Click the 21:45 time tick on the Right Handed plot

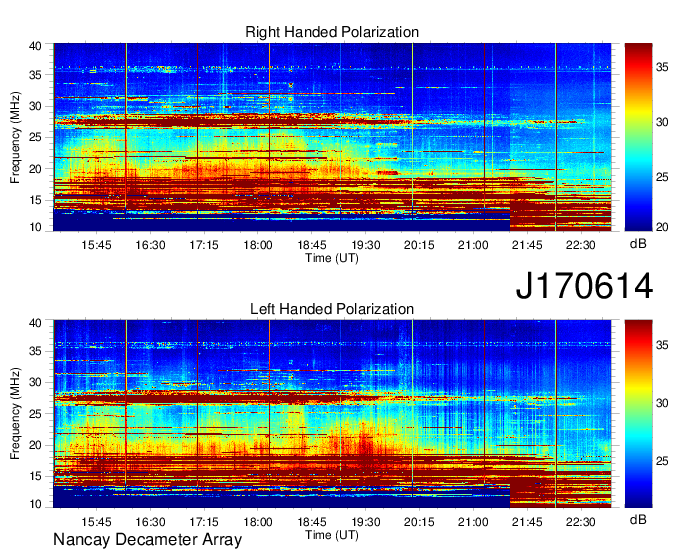[526, 245]
